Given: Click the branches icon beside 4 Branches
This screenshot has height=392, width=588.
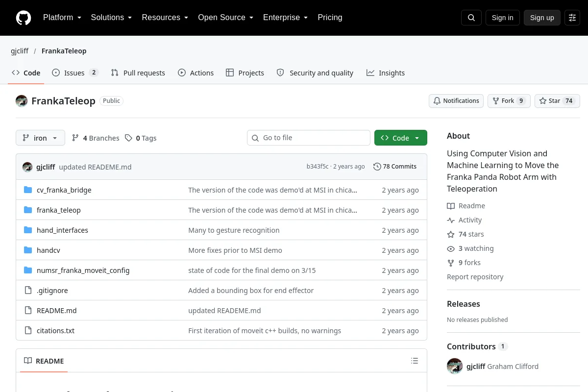Looking at the screenshot, I should pyautogui.click(x=75, y=138).
